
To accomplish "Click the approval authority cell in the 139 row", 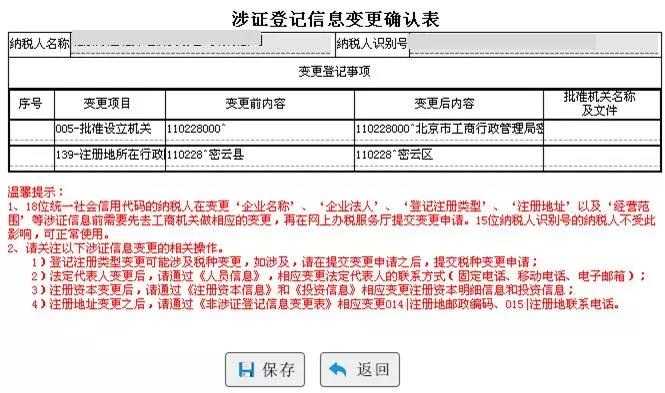I will tap(601, 158).
